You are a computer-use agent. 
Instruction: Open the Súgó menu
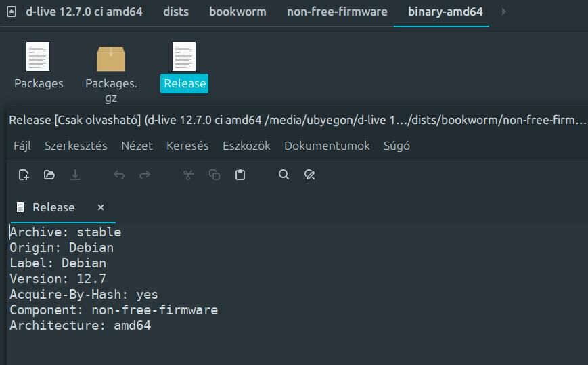coord(397,146)
